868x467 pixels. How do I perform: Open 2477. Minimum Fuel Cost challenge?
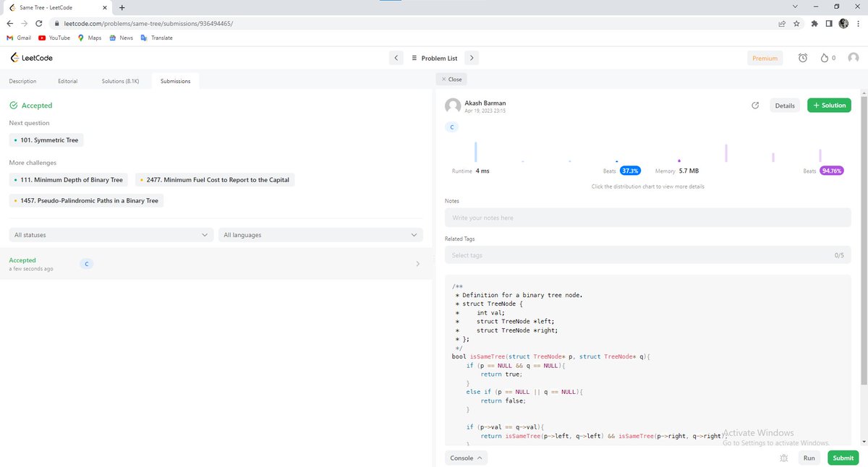(215, 180)
